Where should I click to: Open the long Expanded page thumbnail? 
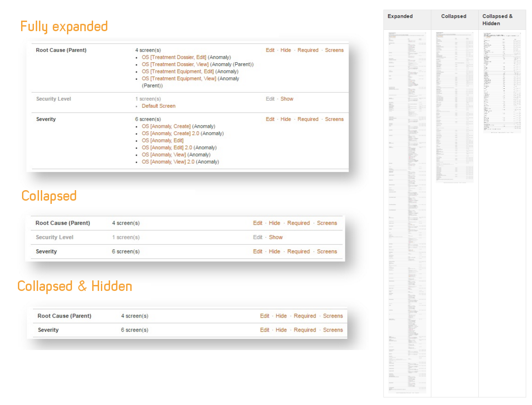click(407, 213)
